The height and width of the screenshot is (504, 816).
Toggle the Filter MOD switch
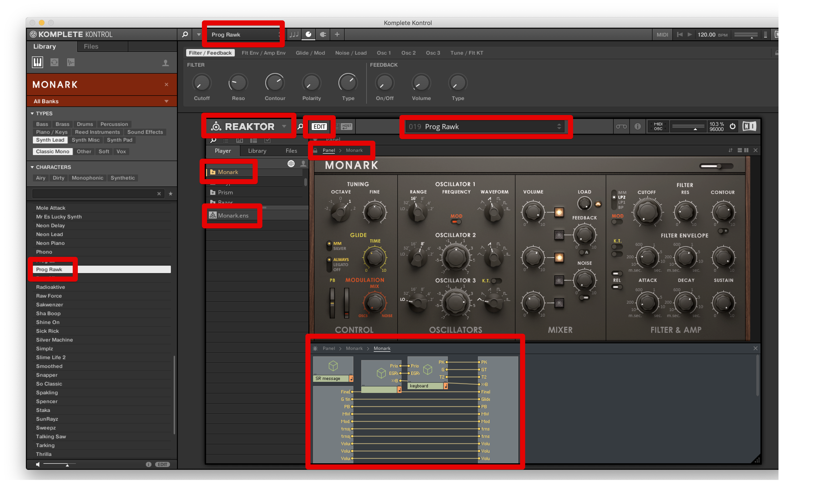pyautogui.click(x=617, y=222)
